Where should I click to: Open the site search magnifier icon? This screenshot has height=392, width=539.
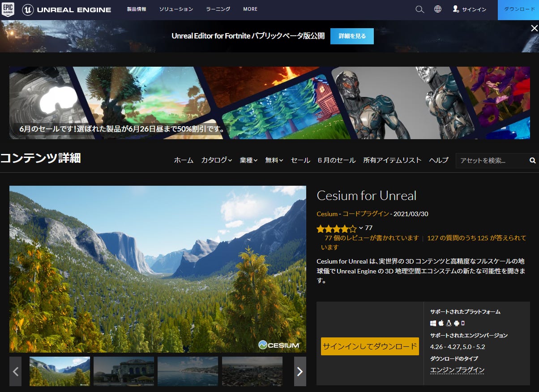[x=419, y=9]
